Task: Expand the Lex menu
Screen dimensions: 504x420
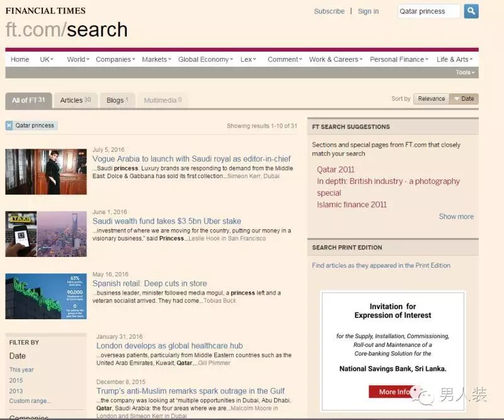Action: click(248, 59)
